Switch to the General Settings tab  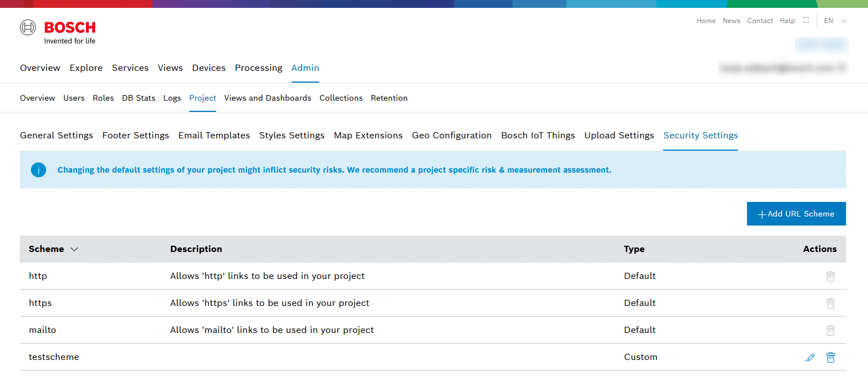56,136
